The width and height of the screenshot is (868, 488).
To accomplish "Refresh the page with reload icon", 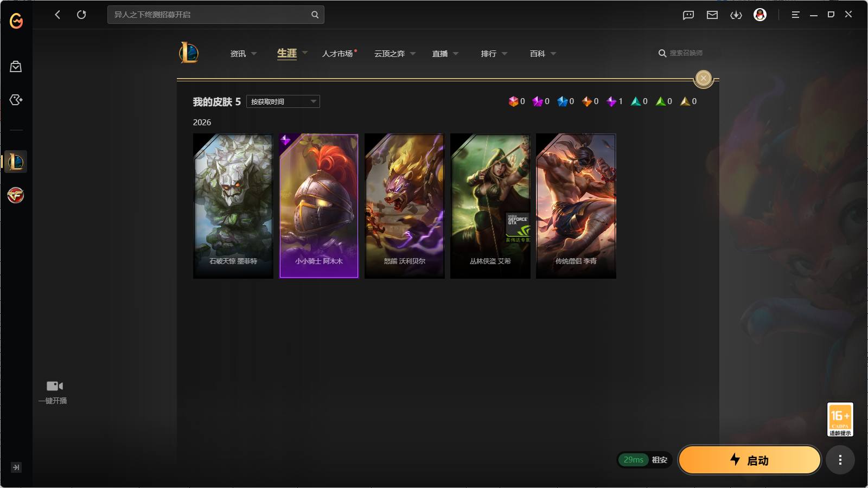I will (x=81, y=15).
